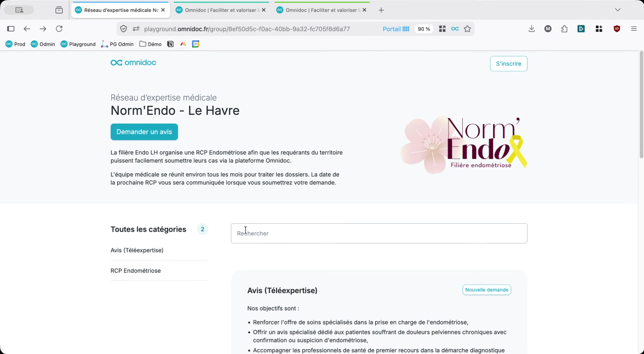Open the PG Odmin bookmark
Viewport: 644px width, 354px height.
(x=117, y=44)
